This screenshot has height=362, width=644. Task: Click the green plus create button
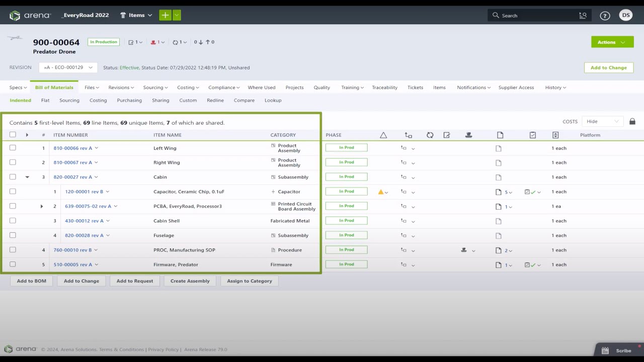[165, 15]
